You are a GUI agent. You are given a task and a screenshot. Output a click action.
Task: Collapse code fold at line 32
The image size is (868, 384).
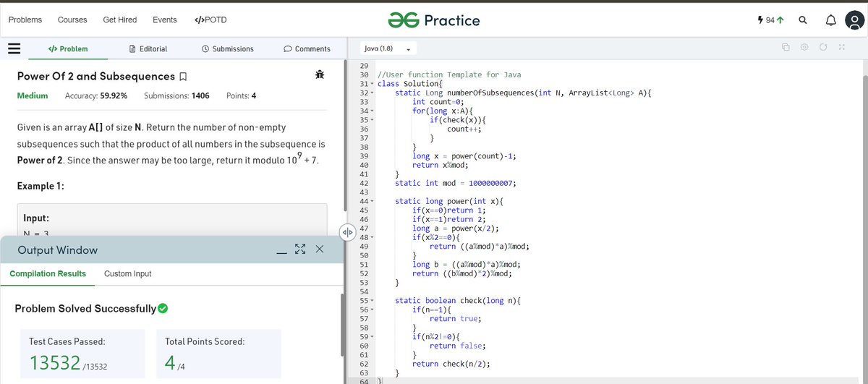[x=373, y=93]
